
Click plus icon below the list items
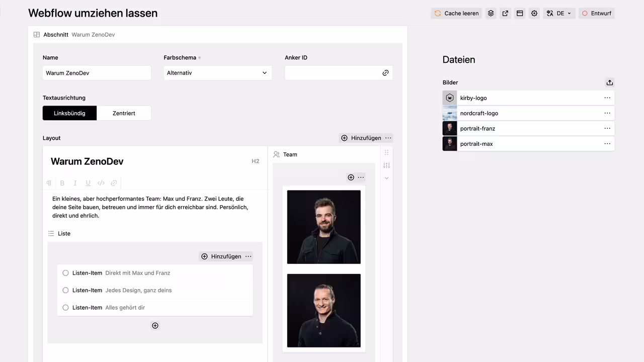[x=155, y=326]
